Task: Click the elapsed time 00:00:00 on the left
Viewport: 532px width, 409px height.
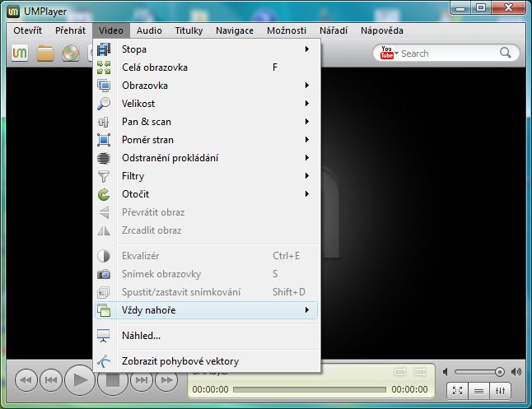Action: [x=210, y=389]
